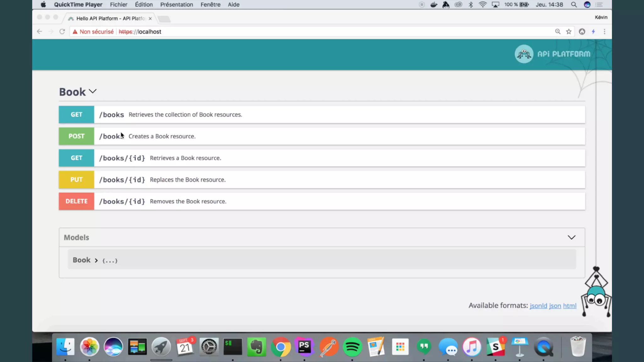Click the Spotlight search icon in menu bar
Image resolution: width=644 pixels, height=362 pixels.
coord(574,5)
